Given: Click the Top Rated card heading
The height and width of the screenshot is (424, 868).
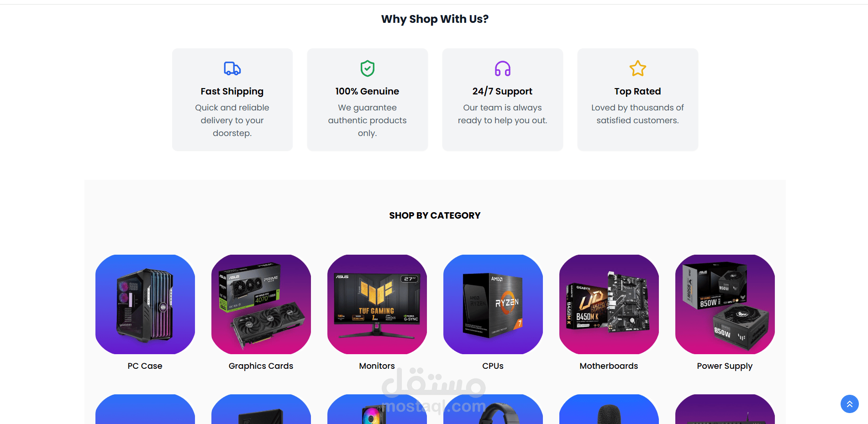Looking at the screenshot, I should pyautogui.click(x=637, y=91).
